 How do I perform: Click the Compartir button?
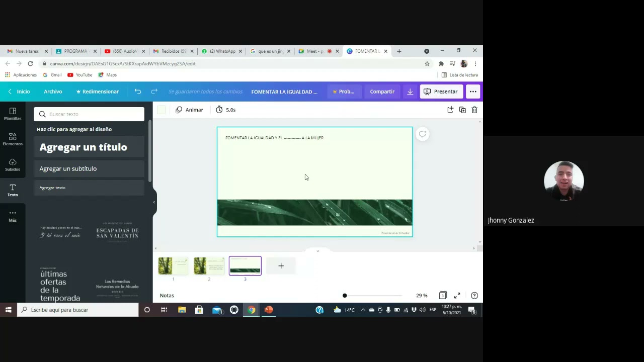[x=382, y=92]
